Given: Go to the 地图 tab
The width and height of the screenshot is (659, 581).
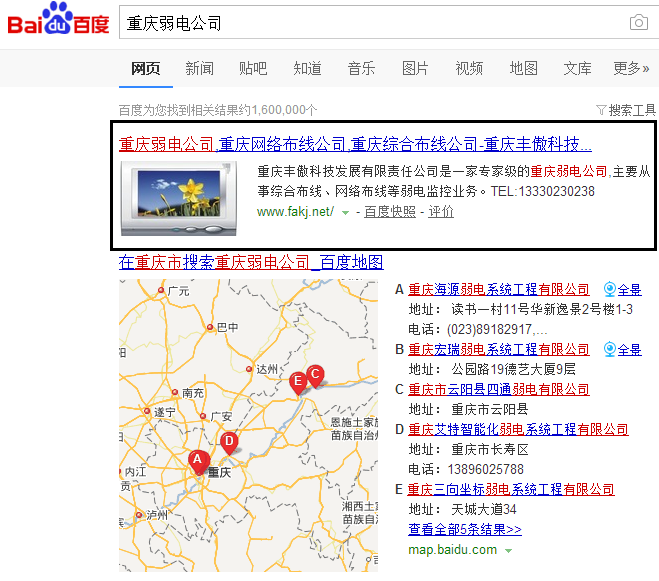Looking at the screenshot, I should click(x=523, y=68).
